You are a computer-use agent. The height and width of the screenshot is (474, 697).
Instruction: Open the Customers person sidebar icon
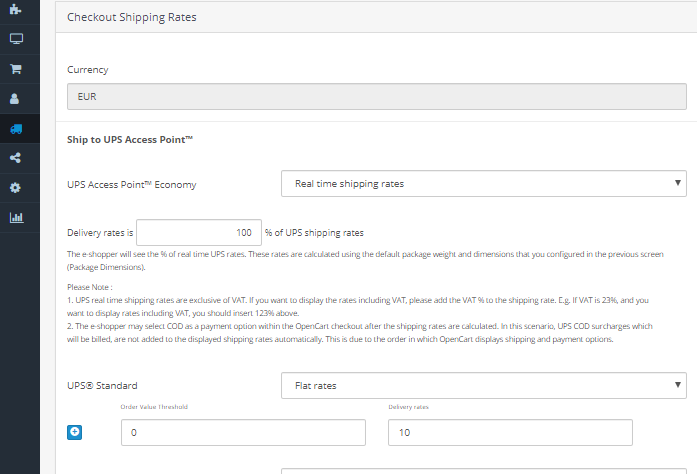pyautogui.click(x=15, y=99)
